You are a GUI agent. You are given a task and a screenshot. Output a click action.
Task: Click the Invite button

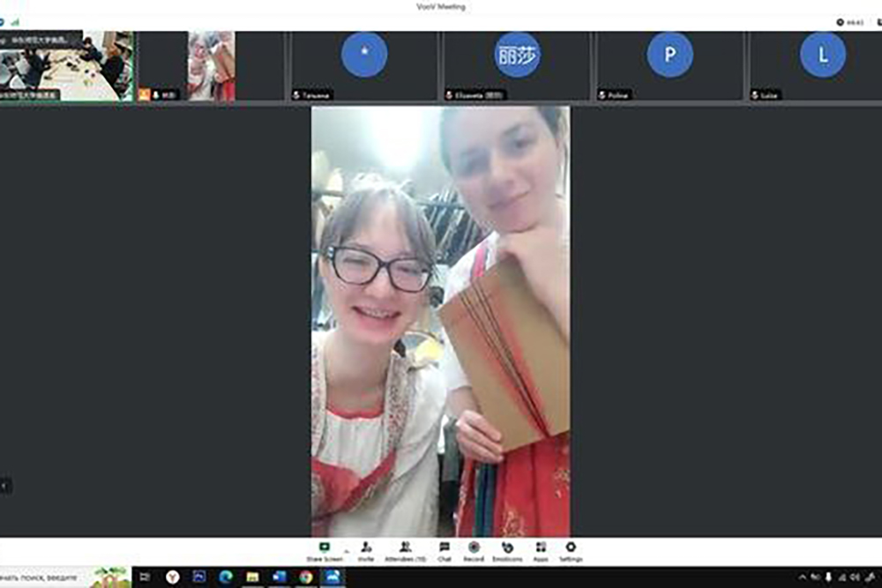tap(366, 552)
